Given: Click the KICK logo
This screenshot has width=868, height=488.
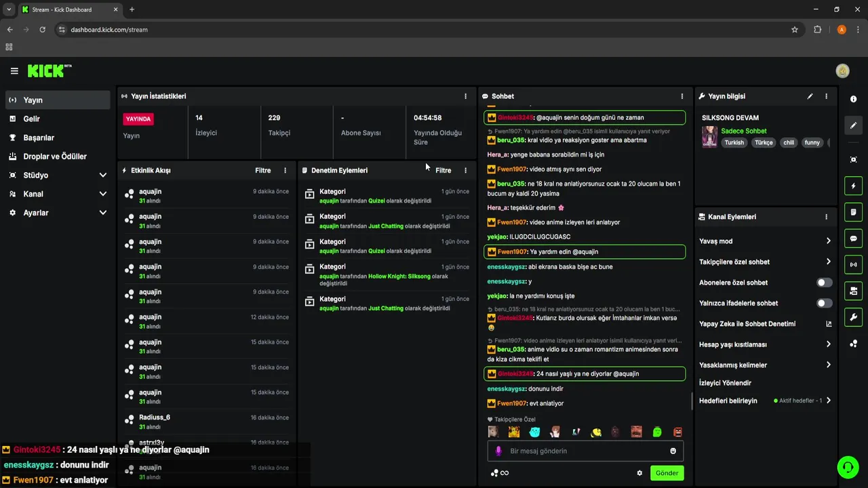Looking at the screenshot, I should pos(49,70).
